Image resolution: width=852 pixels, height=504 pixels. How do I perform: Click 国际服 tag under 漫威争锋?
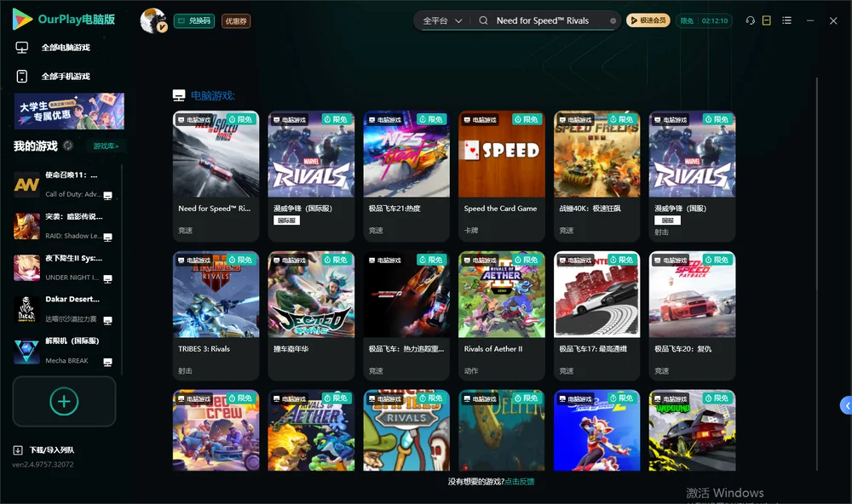tap(286, 220)
